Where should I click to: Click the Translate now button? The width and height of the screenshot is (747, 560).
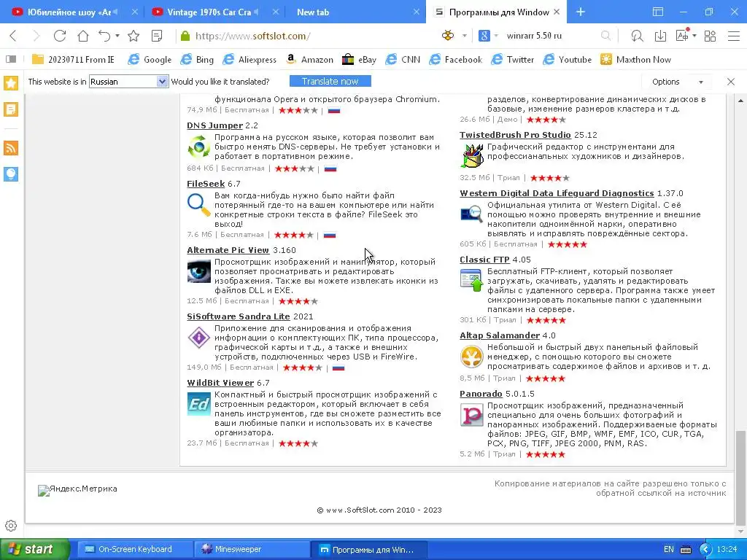pos(330,82)
